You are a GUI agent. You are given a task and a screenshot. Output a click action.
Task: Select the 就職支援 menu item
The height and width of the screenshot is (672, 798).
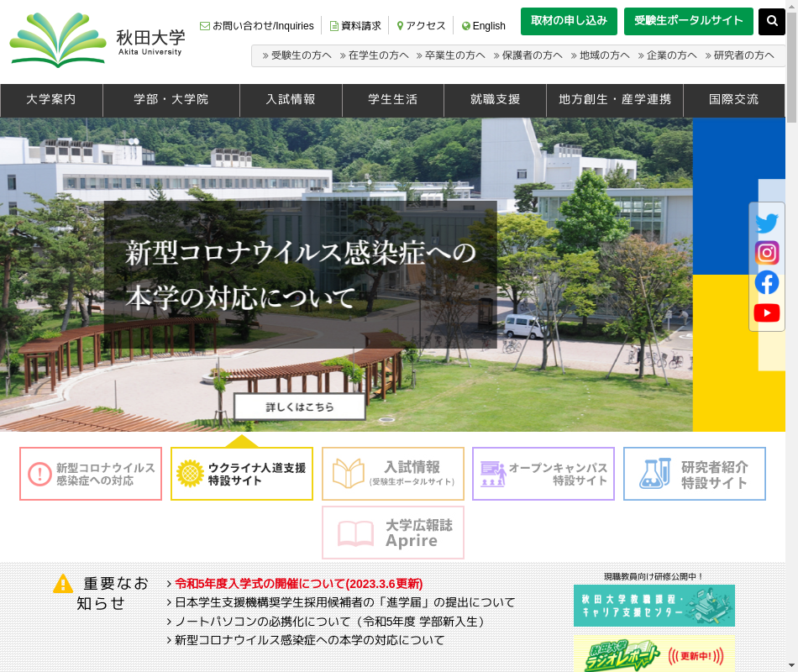pos(496,100)
